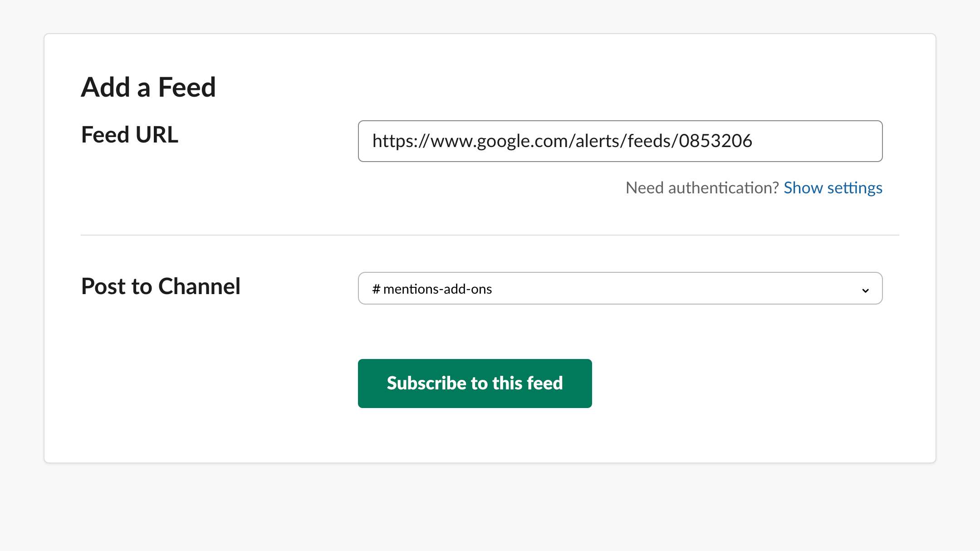The height and width of the screenshot is (551, 980).
Task: Click the Feed URL input field
Action: click(x=620, y=141)
